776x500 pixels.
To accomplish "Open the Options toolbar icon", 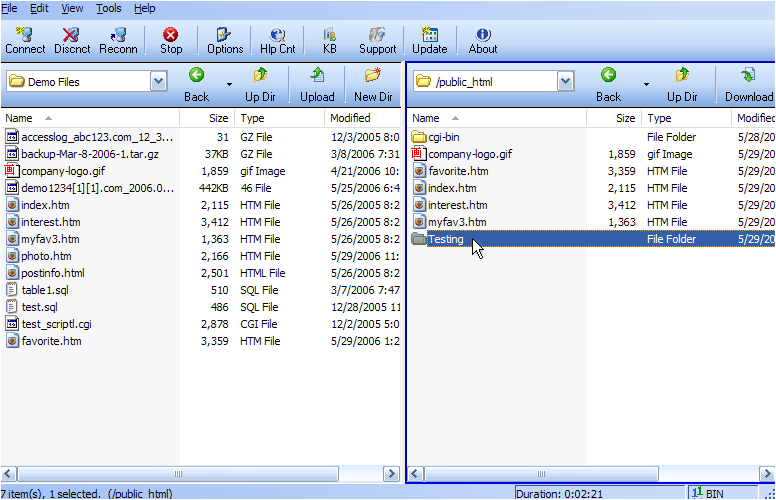I will (225, 40).
